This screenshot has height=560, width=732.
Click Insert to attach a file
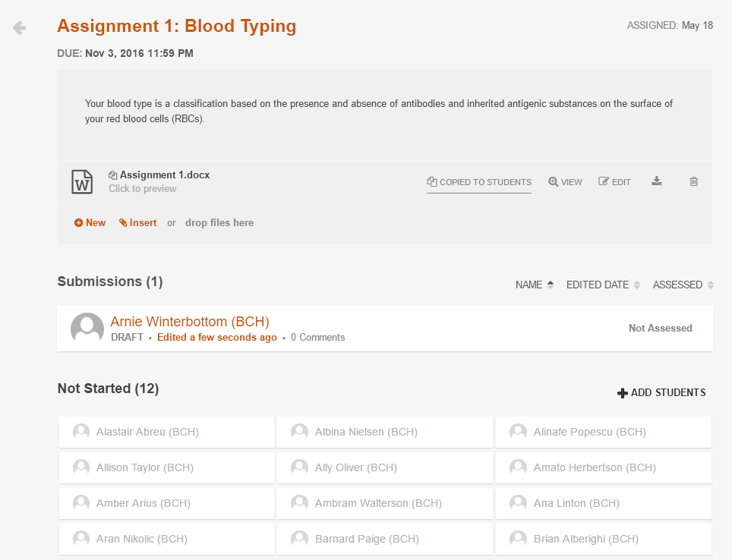tap(137, 223)
